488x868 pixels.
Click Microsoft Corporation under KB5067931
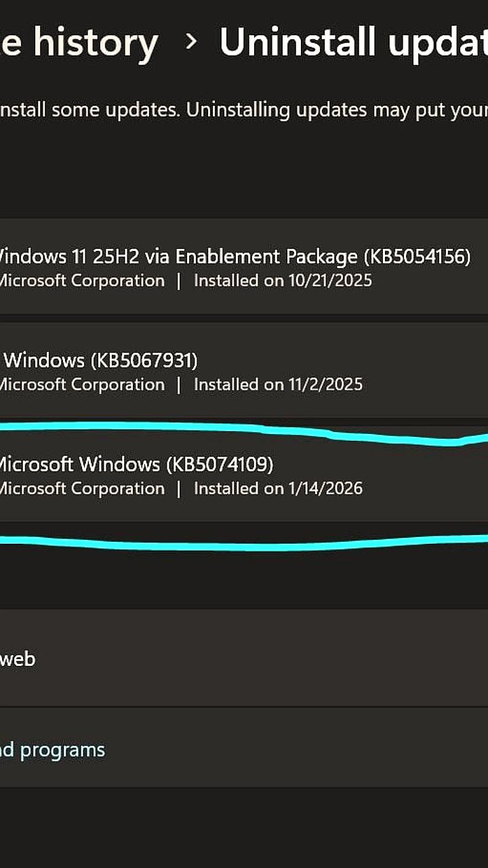pos(81,384)
